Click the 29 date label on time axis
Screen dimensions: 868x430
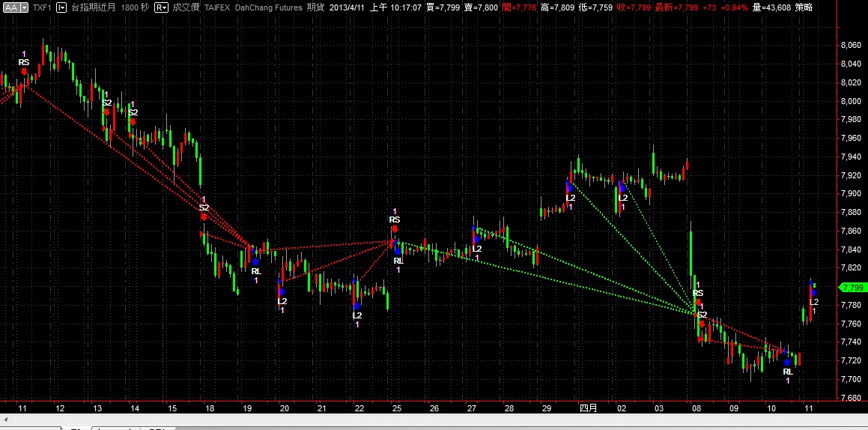pos(547,408)
